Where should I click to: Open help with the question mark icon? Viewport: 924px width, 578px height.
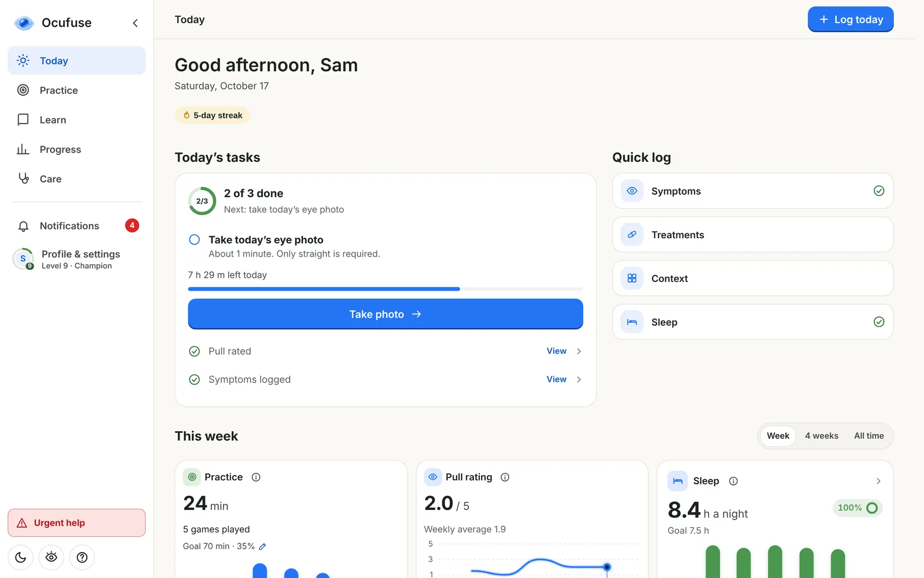pos(82,557)
